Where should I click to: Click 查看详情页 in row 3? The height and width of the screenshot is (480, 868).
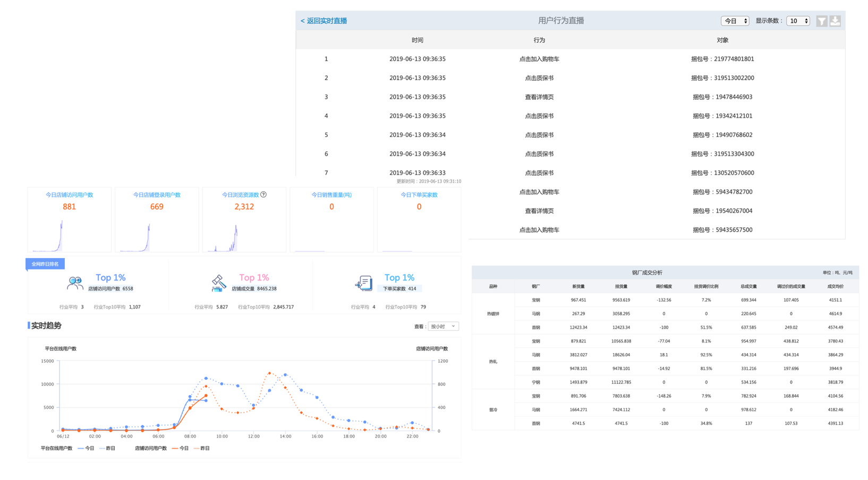539,97
